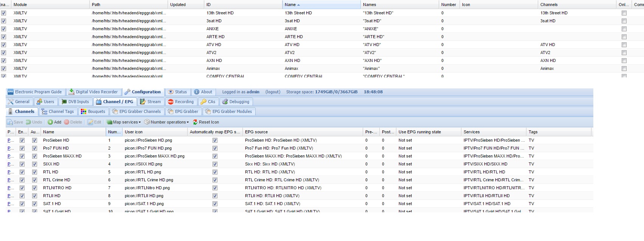The image size is (644, 241).
Task: Toggle Enabled checkbox for SIXX HD channel
Action: [22, 164]
